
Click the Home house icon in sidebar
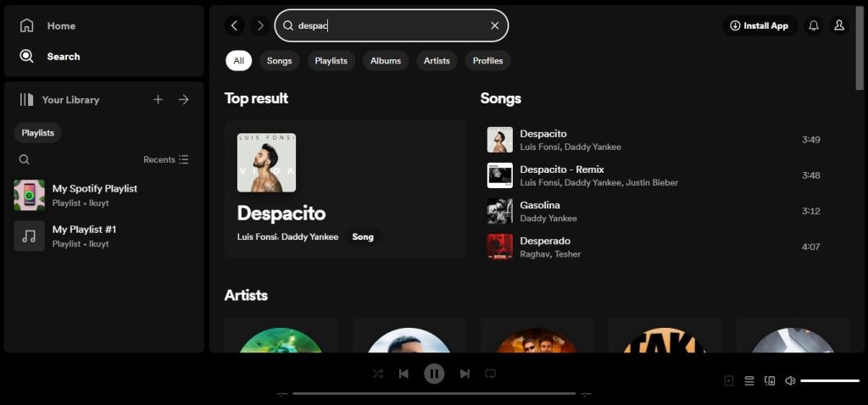coord(26,25)
